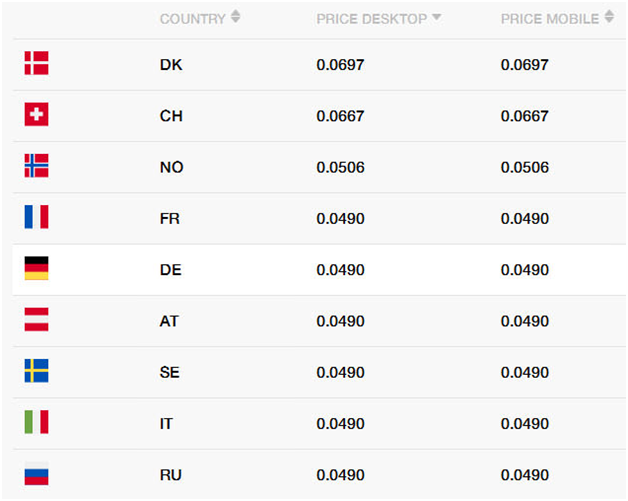Select the DK country code

[171, 65]
